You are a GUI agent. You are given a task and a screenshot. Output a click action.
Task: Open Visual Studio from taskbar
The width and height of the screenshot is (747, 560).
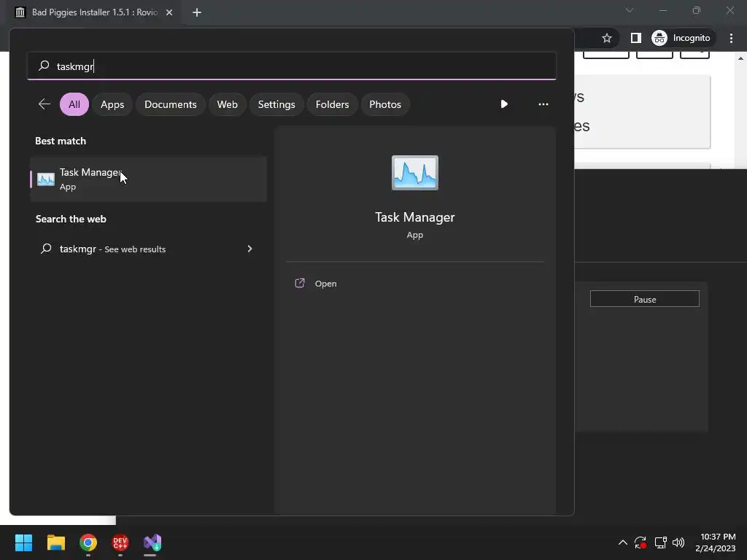(152, 542)
